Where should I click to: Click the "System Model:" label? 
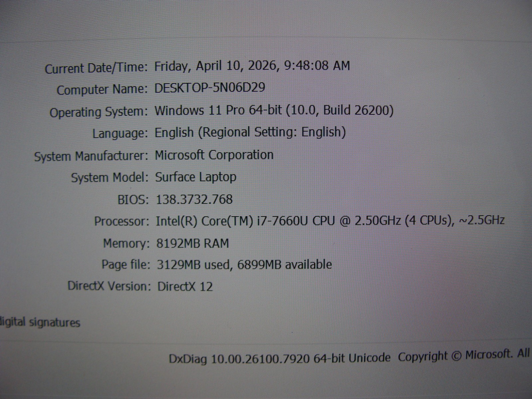110,178
